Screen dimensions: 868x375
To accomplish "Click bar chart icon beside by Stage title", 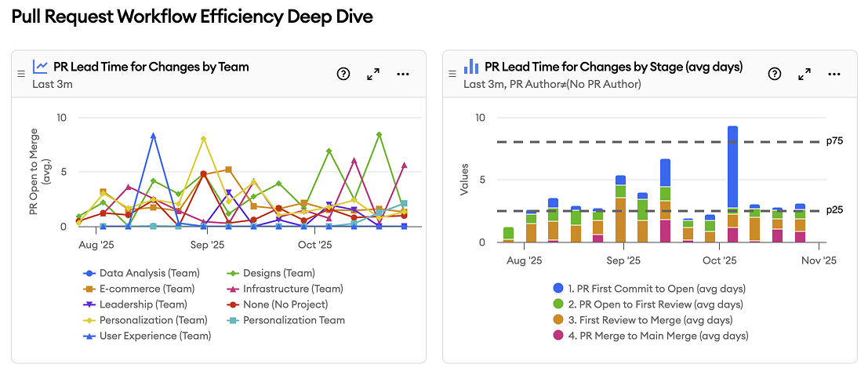I will coord(471,67).
